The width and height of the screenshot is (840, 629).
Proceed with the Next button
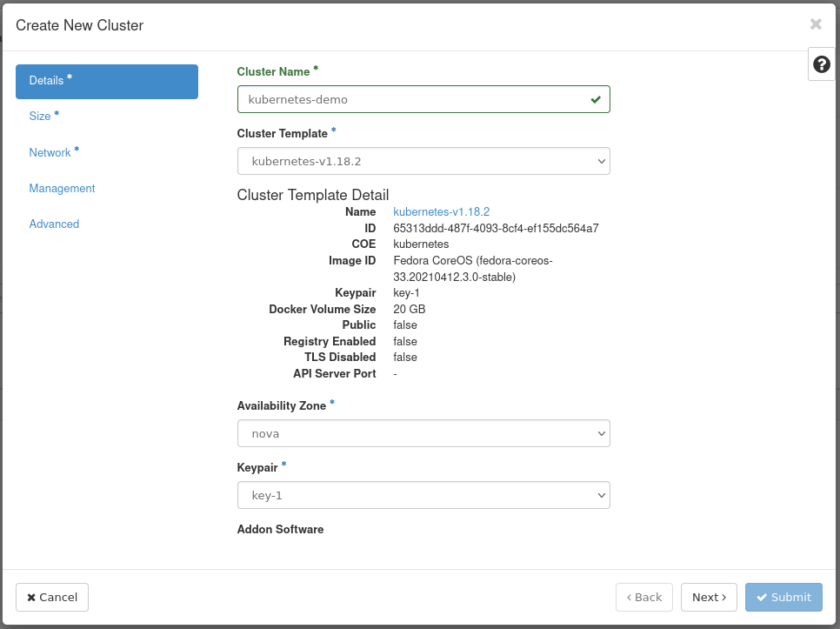[x=708, y=597]
